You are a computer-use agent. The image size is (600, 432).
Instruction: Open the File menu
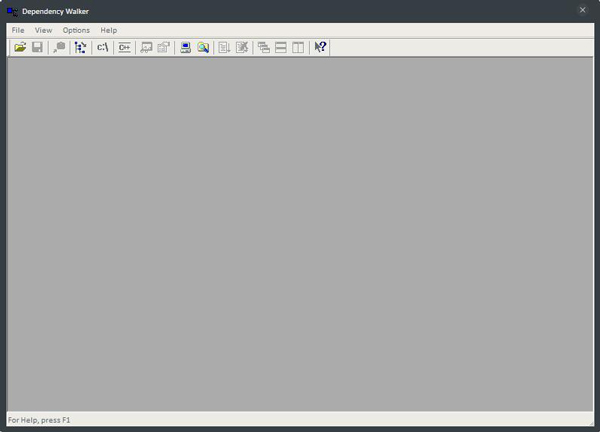tap(18, 30)
